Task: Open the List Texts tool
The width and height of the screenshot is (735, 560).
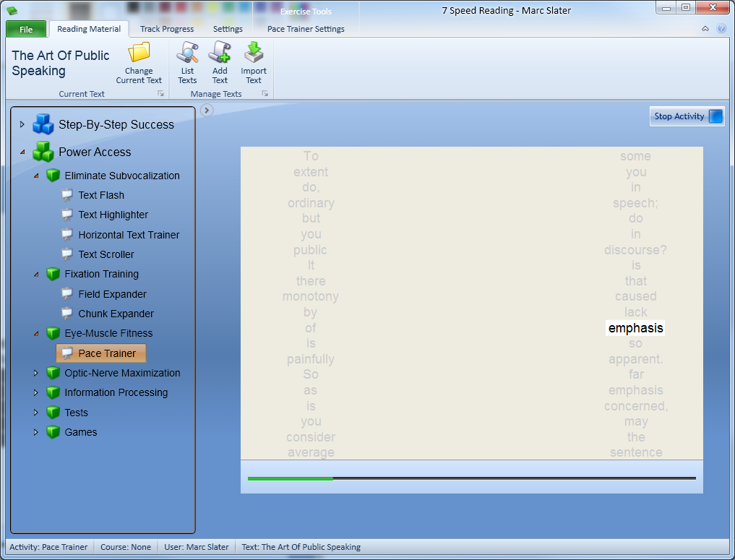Action: tap(187, 53)
